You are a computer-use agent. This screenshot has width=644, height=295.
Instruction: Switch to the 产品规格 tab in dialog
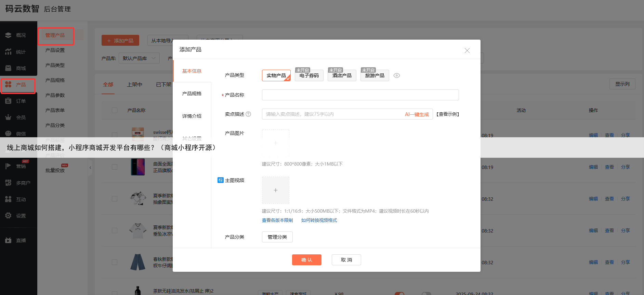coord(192,94)
